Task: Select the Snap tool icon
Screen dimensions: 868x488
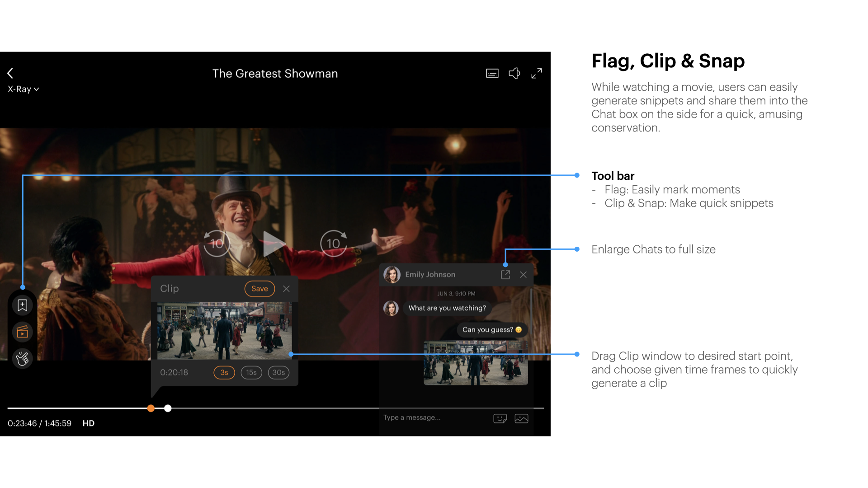Action: tap(23, 359)
